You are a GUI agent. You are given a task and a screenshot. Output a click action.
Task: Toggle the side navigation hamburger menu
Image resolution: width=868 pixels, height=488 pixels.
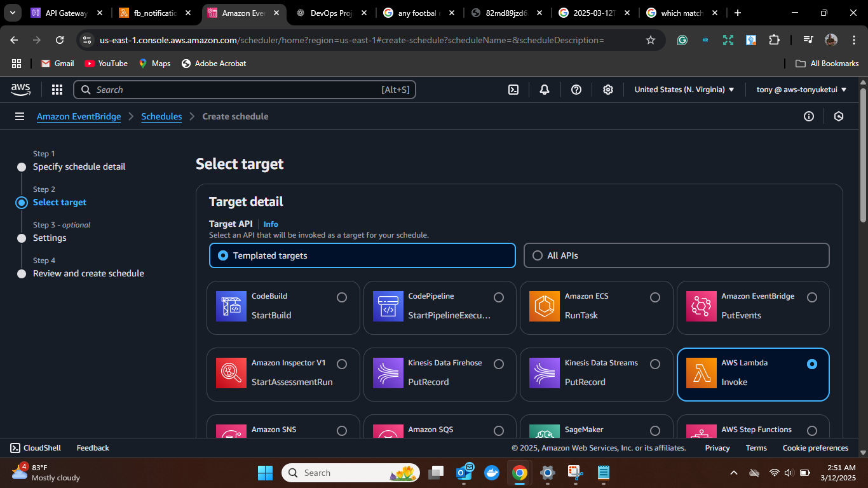point(20,116)
